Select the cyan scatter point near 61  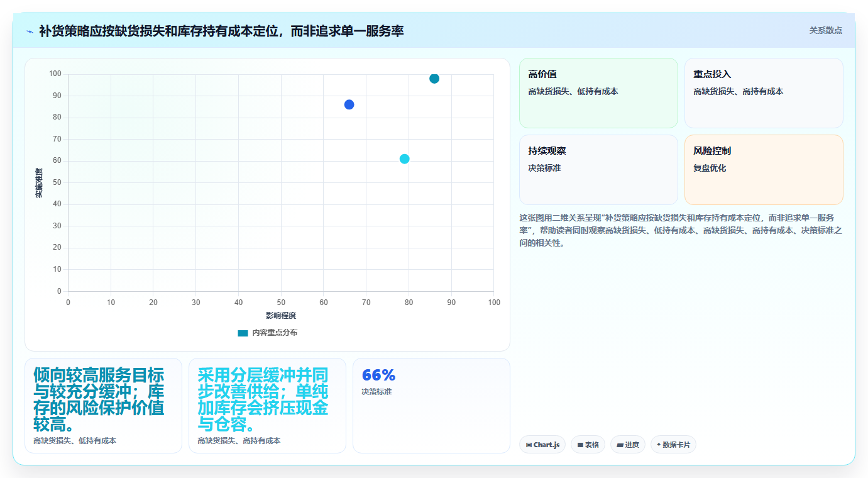[x=405, y=159]
